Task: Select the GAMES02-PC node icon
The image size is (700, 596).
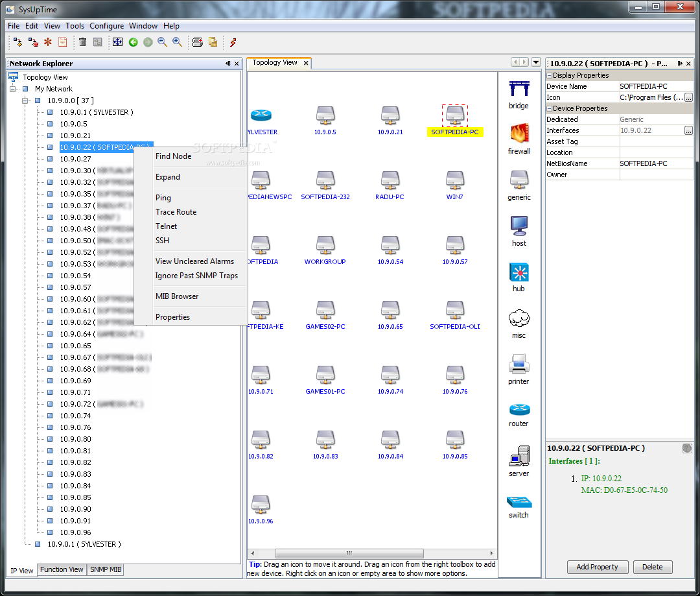Action: (325, 309)
